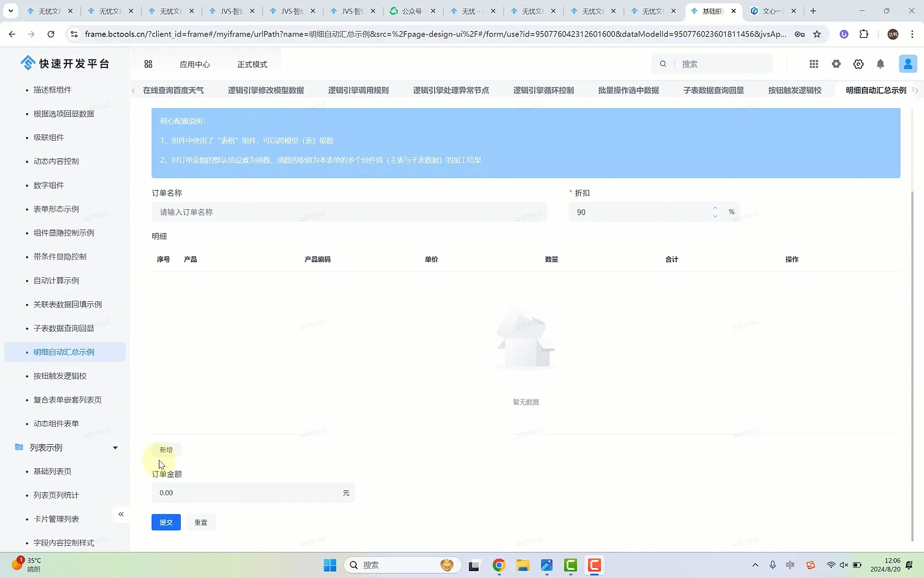Open the user avatar menu

click(908, 64)
